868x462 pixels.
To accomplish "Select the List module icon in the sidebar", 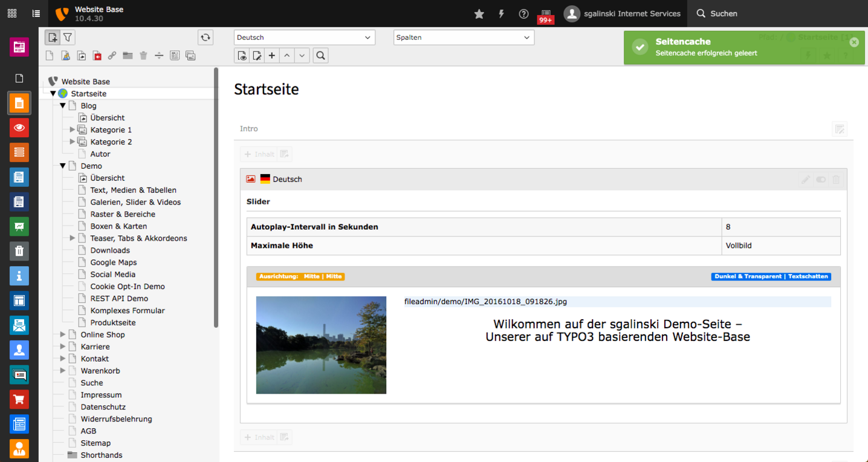I will [19, 152].
